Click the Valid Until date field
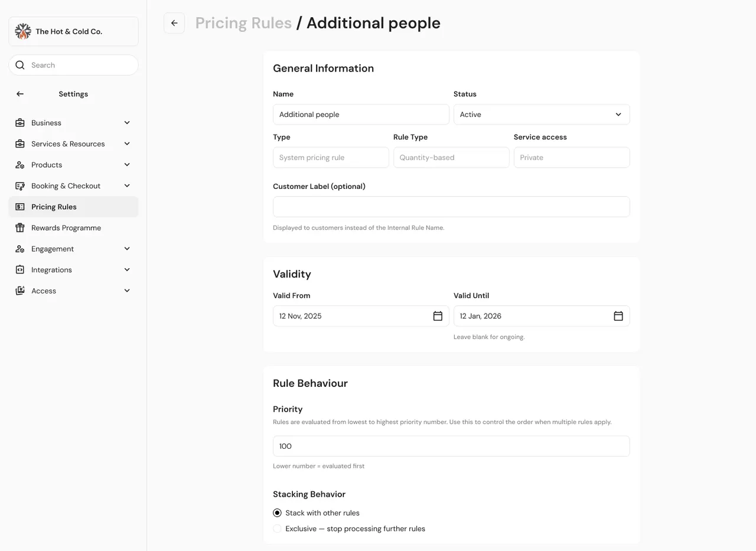The height and width of the screenshot is (551, 756). [542, 316]
